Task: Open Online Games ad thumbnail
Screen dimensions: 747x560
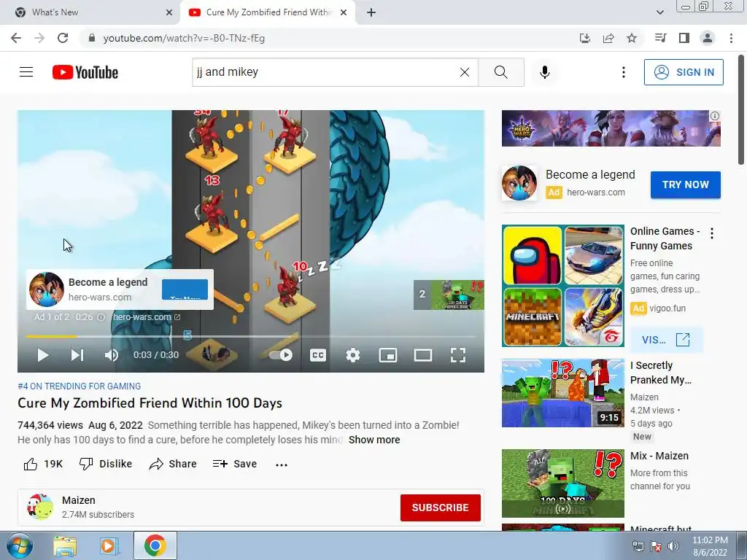Action: click(562, 286)
